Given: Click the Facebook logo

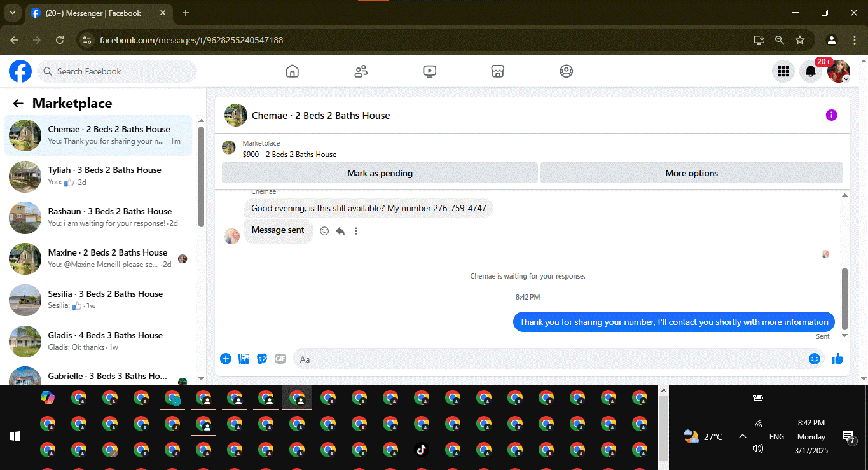Looking at the screenshot, I should pyautogui.click(x=20, y=71).
